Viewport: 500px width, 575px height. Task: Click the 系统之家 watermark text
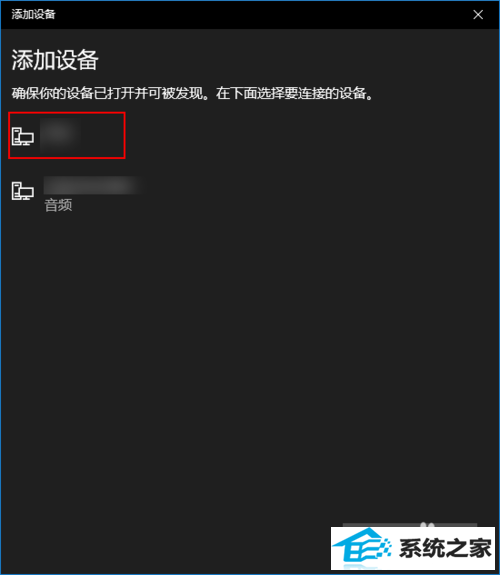pyautogui.click(x=445, y=548)
